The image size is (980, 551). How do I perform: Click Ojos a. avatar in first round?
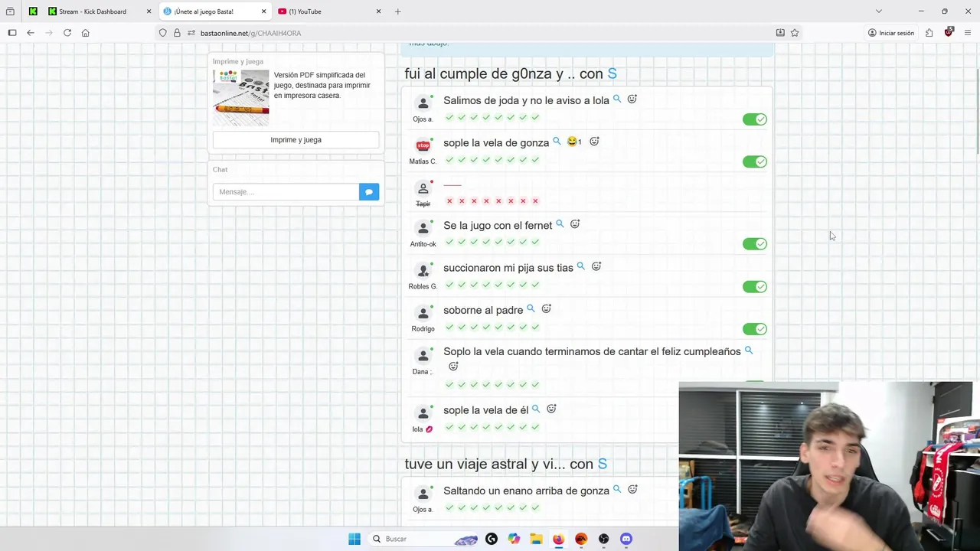[x=423, y=103]
